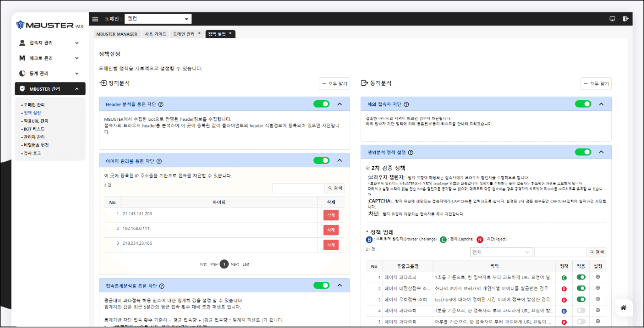Collapse MBUSTER 관리 sidebar menu
The height and width of the screenshot is (328, 644).
pyautogui.click(x=50, y=89)
